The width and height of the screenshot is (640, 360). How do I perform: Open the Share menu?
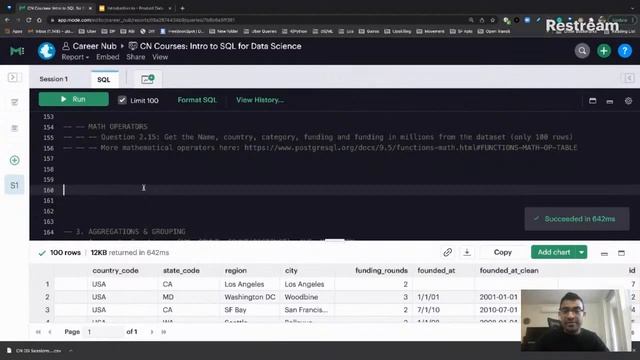tap(136, 57)
